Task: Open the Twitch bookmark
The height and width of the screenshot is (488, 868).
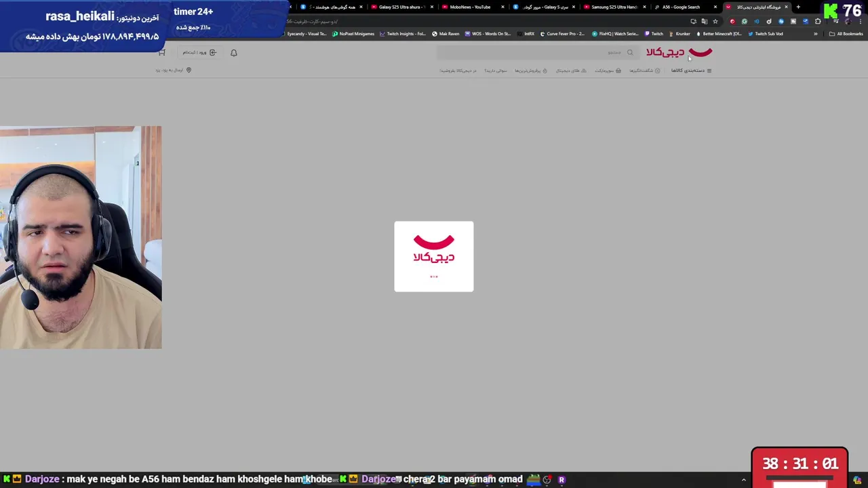Action: pos(654,34)
